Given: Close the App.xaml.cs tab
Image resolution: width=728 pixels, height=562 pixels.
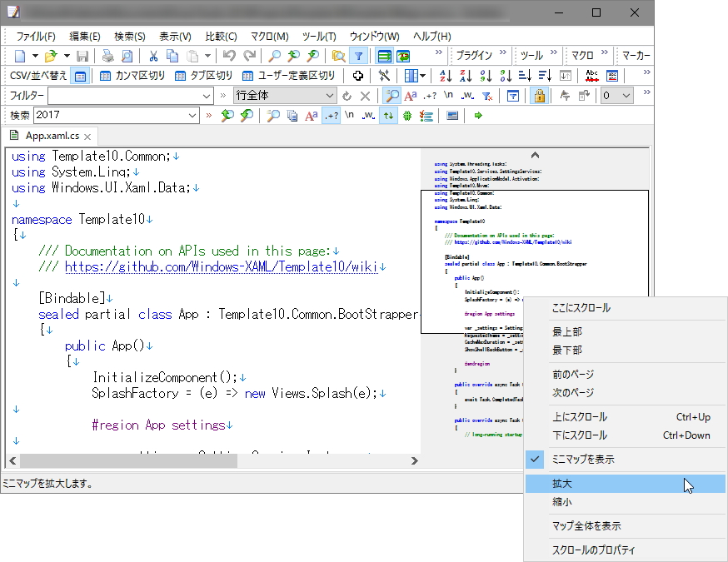Looking at the screenshot, I should pos(87,137).
